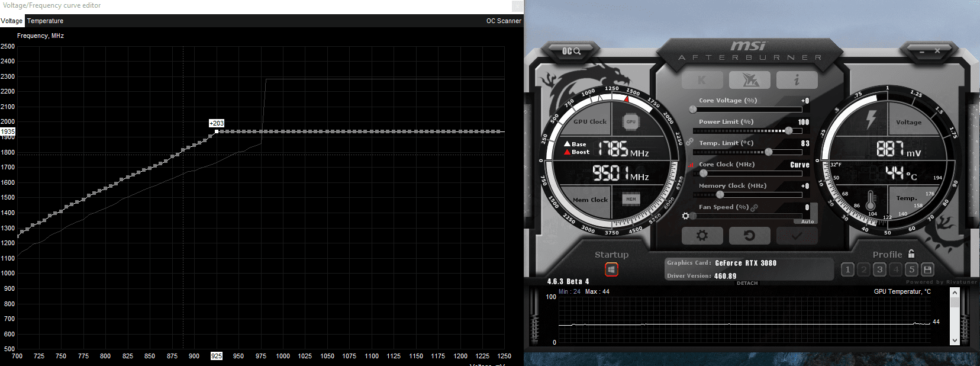Click the Curve value of Core Clock
The image size is (980, 366).
[800, 165]
